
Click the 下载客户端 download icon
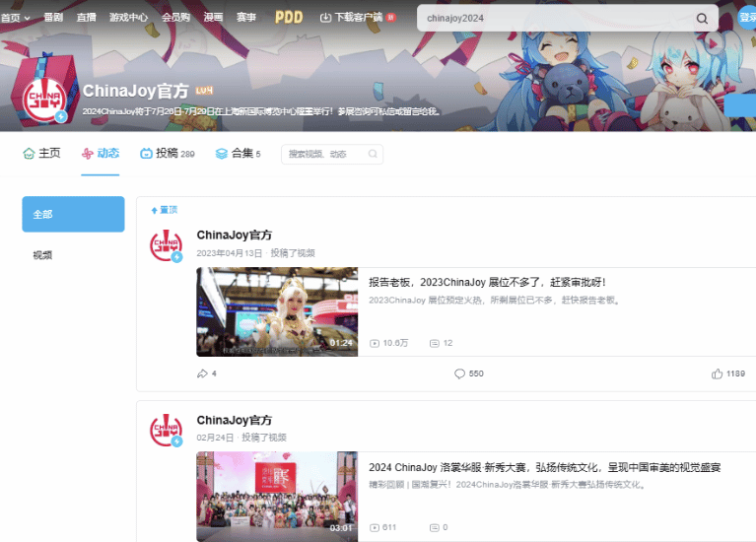pyautogui.click(x=325, y=18)
